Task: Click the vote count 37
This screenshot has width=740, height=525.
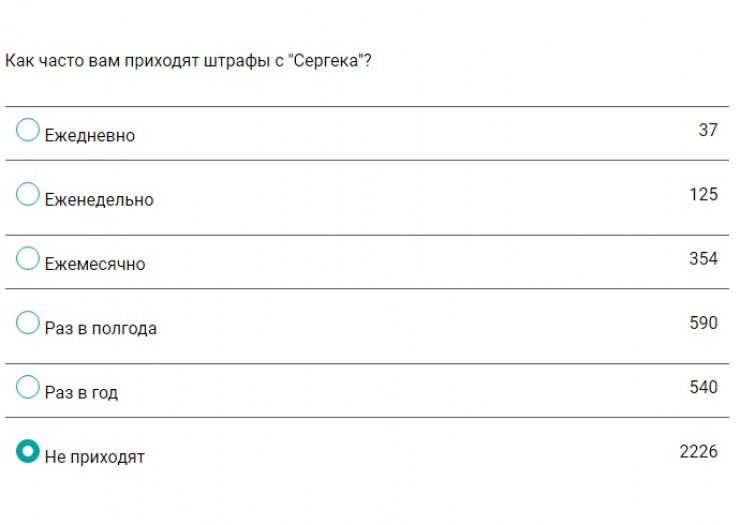Action: [708, 130]
